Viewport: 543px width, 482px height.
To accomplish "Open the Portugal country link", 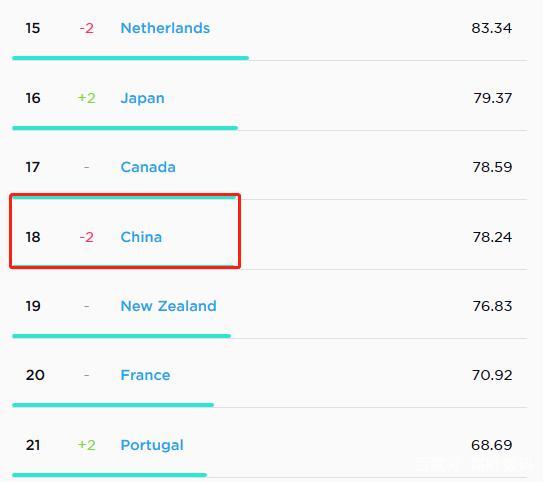I will [x=152, y=445].
